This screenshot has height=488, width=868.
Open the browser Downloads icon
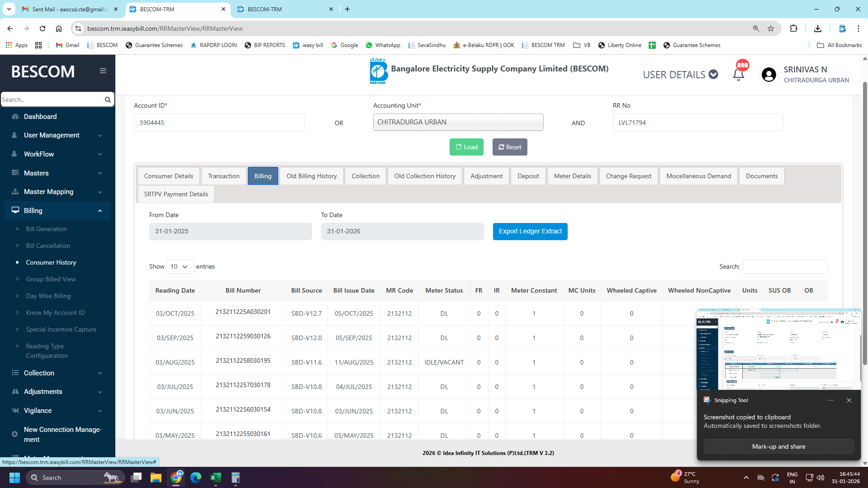(x=817, y=28)
